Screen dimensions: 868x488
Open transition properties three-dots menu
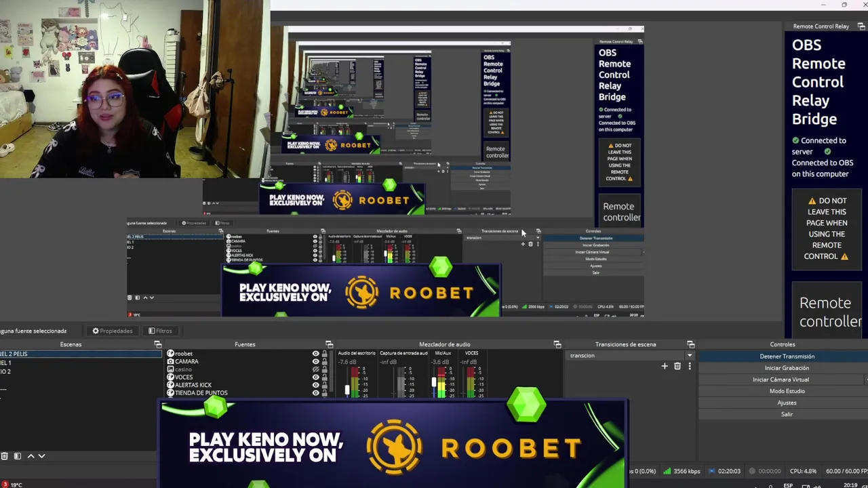click(690, 366)
